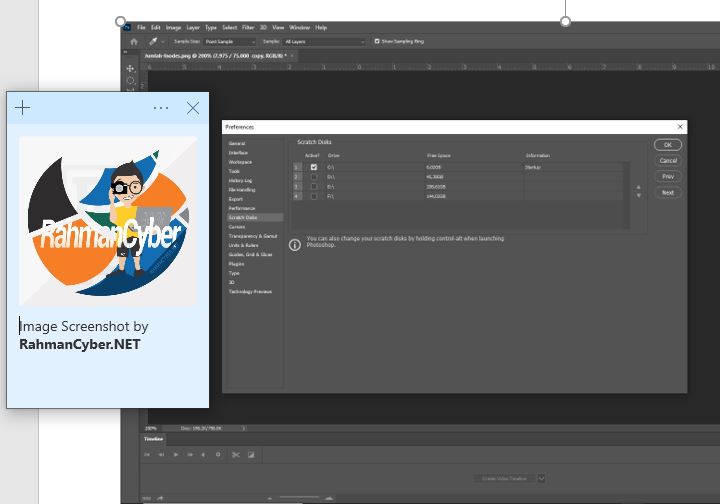Screen dimensions: 720x504
Task: Select Interface preferences category
Action: click(x=238, y=152)
